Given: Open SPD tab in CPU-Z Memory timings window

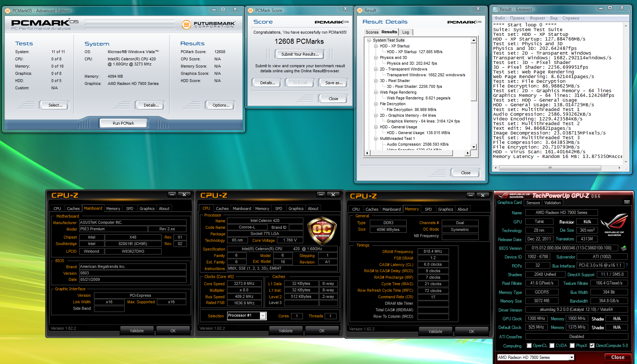Looking at the screenshot, I should [428, 209].
